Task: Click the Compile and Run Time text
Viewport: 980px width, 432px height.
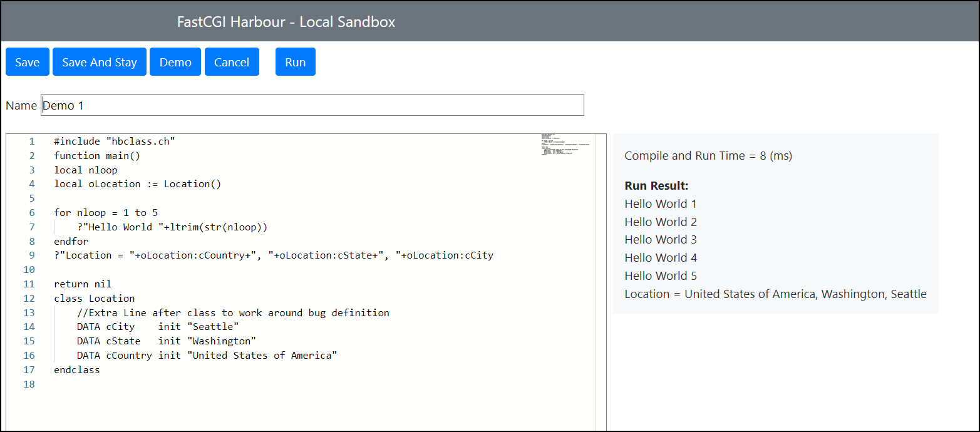Action: click(x=708, y=156)
